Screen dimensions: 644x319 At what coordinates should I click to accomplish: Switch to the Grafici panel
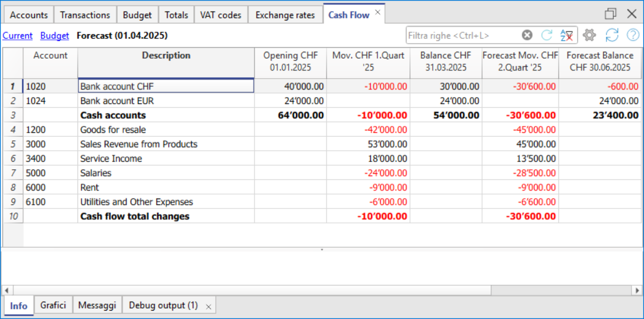coord(53,305)
